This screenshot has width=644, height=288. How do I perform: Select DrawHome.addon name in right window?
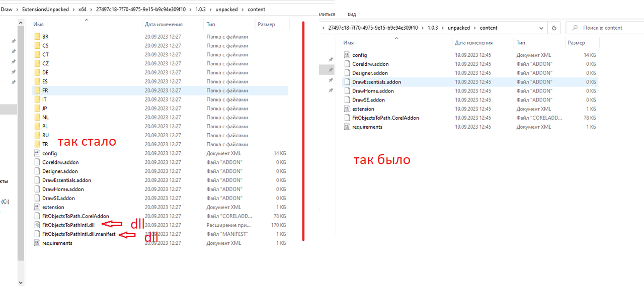[x=373, y=91]
